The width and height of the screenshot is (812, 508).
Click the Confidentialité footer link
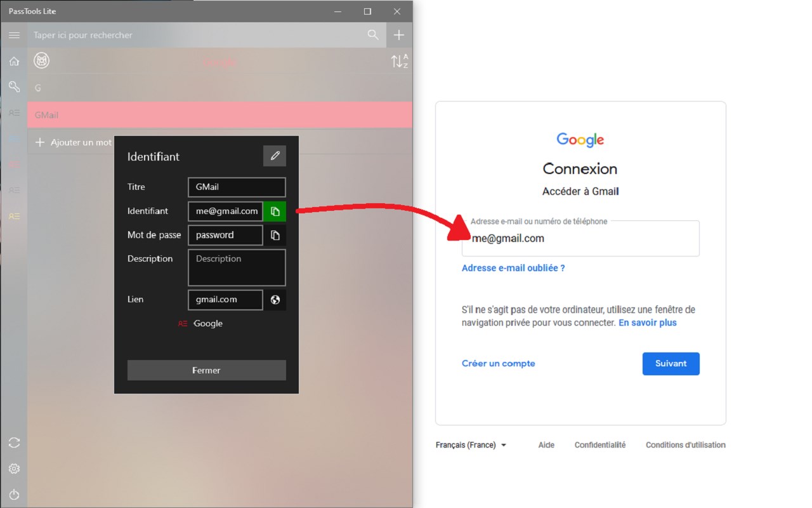[600, 445]
